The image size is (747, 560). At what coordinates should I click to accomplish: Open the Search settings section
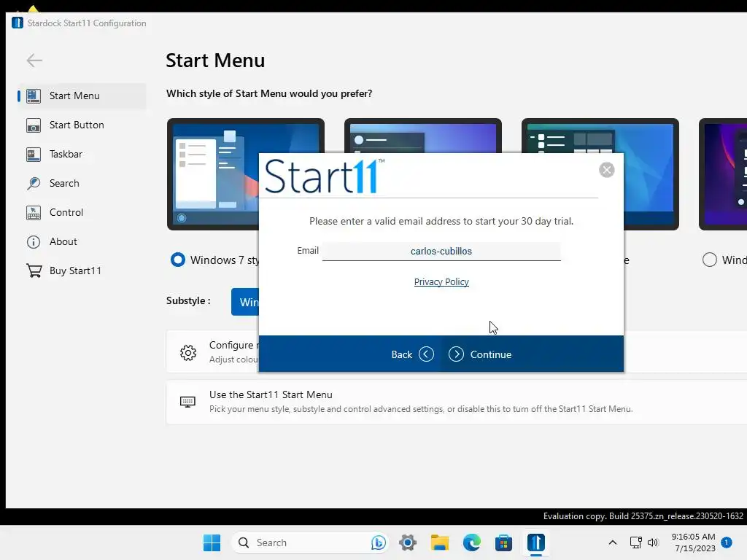click(82, 183)
